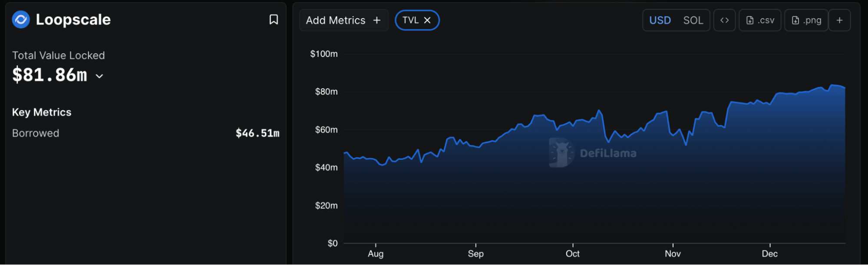Download chart as .png image
The width and height of the screenshot is (868, 265).
pos(806,20)
